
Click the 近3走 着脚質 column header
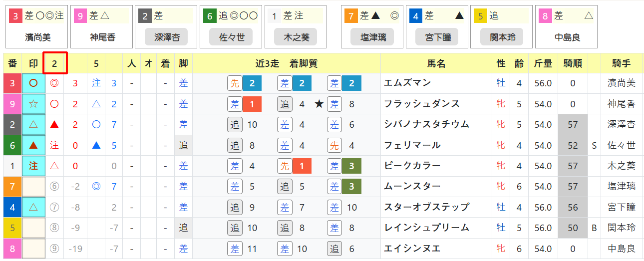coord(286,63)
